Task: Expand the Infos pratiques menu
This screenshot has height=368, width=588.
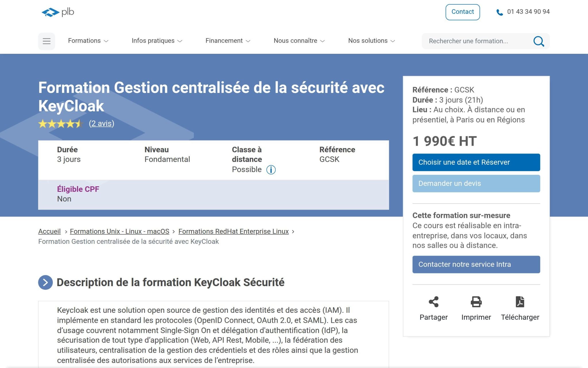Action: click(157, 41)
